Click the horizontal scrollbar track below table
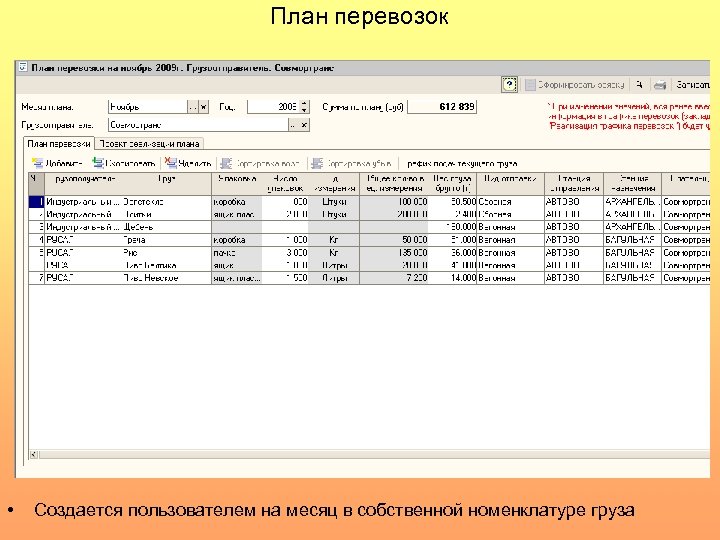 tap(374, 455)
